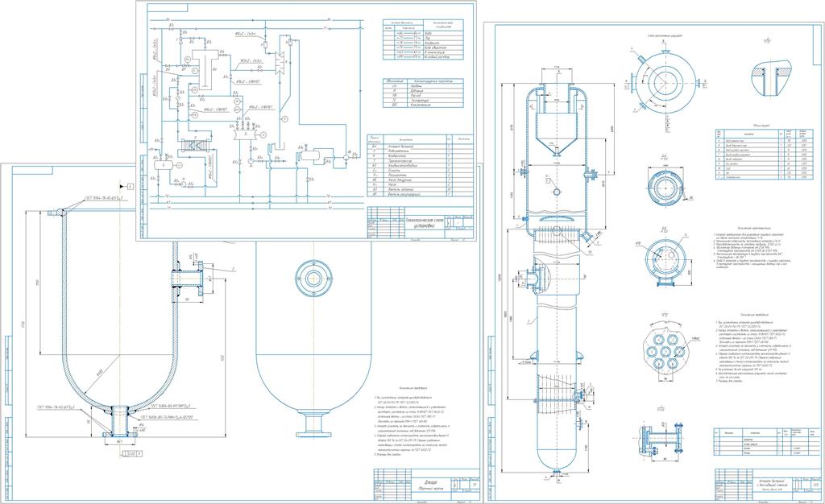Select the 'Подогреватель' row in the equipment table
825x504 pixels.
coord(419,151)
